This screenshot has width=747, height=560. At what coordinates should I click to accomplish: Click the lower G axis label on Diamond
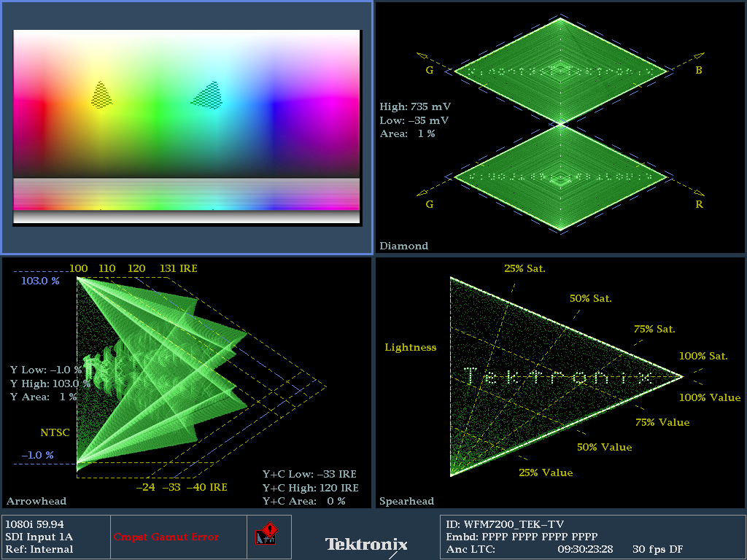point(429,204)
